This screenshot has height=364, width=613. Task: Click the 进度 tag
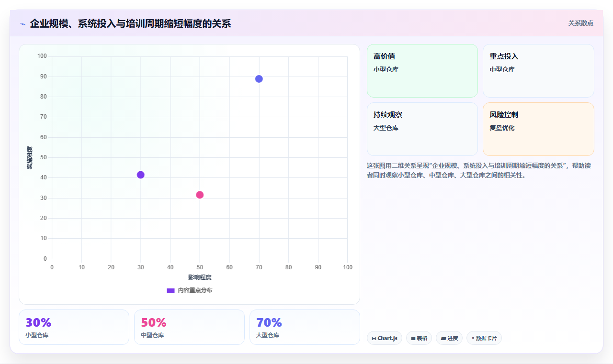point(449,338)
